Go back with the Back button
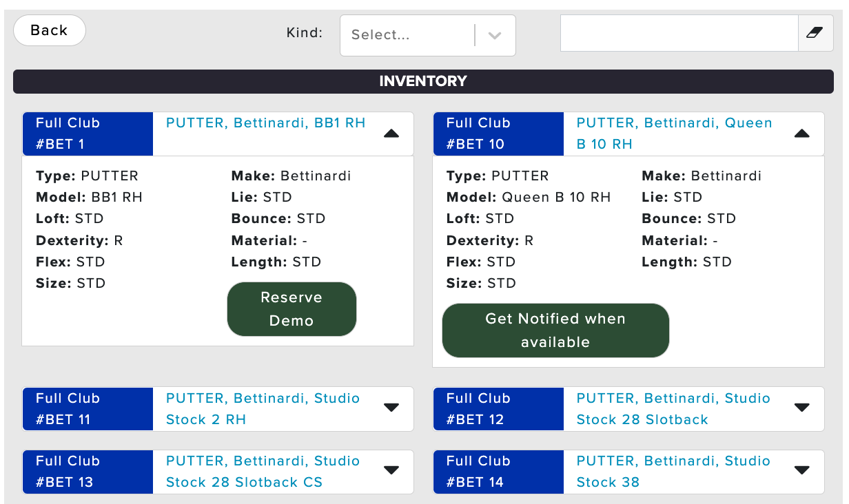 [50, 30]
